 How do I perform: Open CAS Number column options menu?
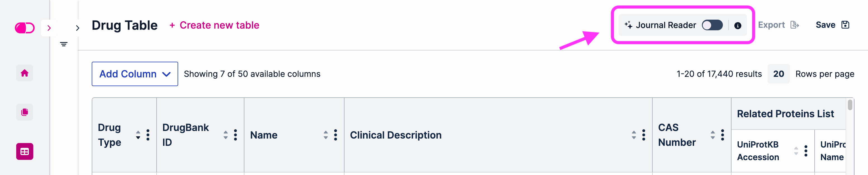pyautogui.click(x=722, y=135)
